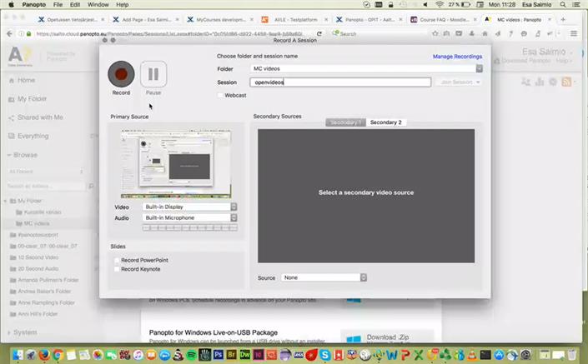Image resolution: width=588 pixels, height=364 pixels.
Task: Open Dreamweaver from the Dock
Action: point(245,354)
